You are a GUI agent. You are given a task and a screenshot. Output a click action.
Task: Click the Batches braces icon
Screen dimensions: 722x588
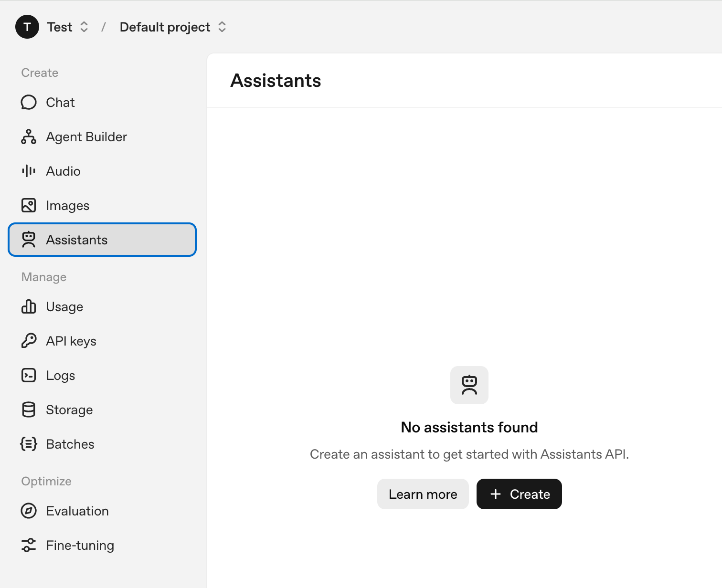[x=29, y=444]
